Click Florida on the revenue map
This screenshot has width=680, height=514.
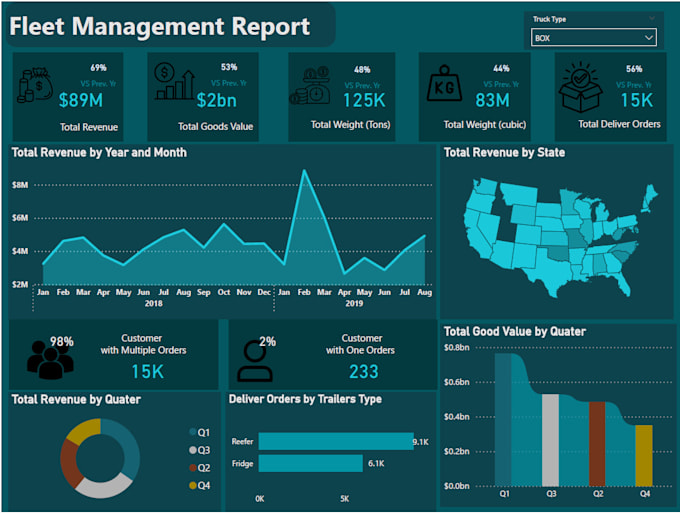click(621, 281)
